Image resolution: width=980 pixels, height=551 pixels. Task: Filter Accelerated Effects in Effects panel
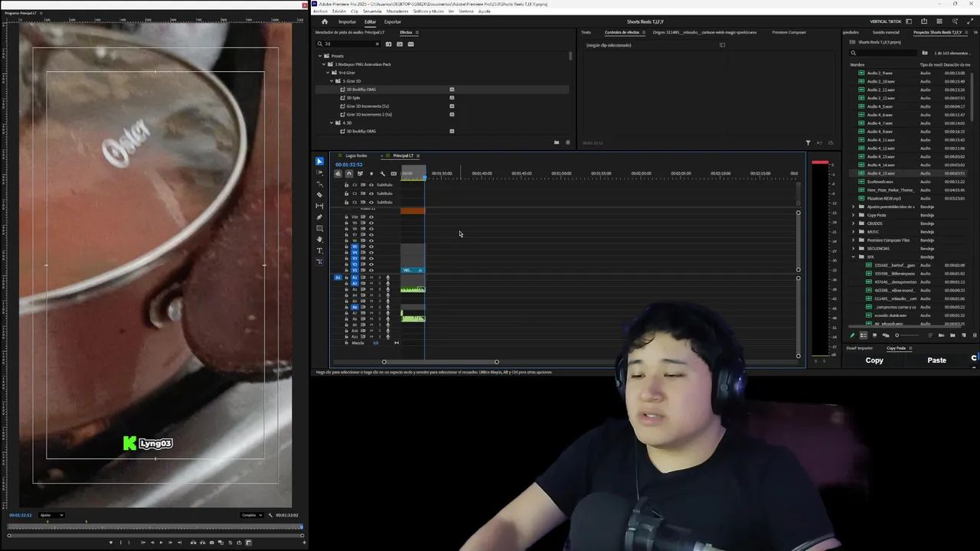pos(388,44)
